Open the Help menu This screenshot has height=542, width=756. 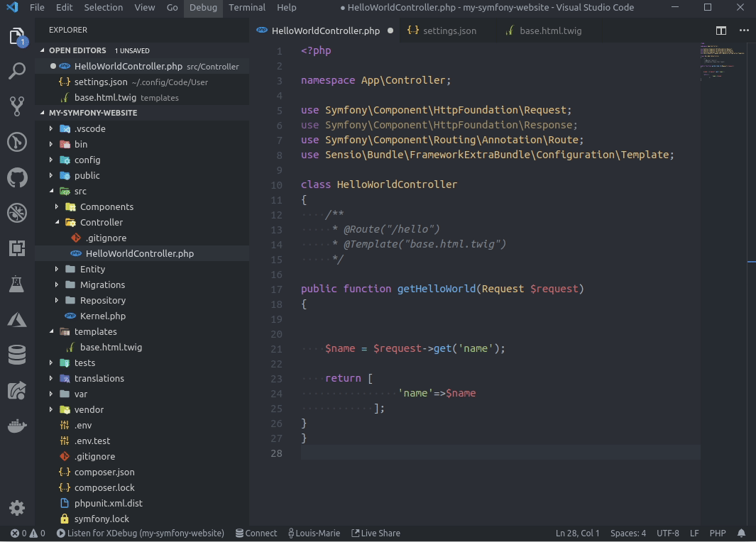tap(286, 7)
